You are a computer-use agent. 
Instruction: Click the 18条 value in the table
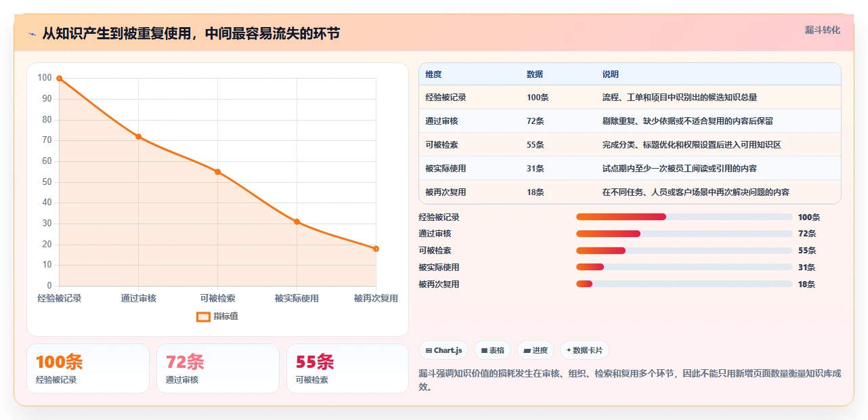[536, 192]
